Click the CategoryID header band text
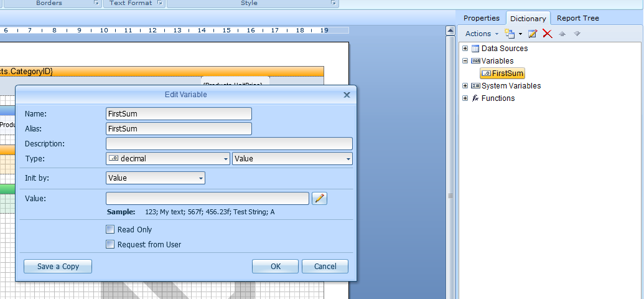 27,72
